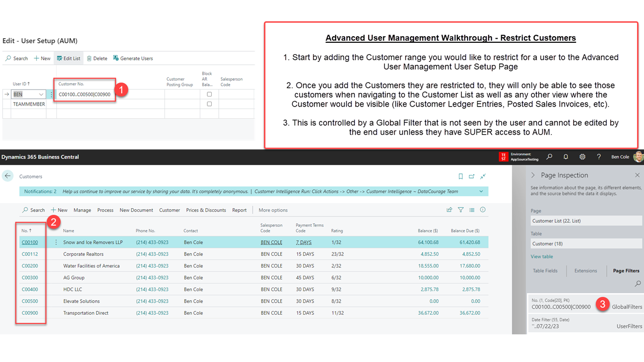Close the Page Inspection pane

click(637, 175)
